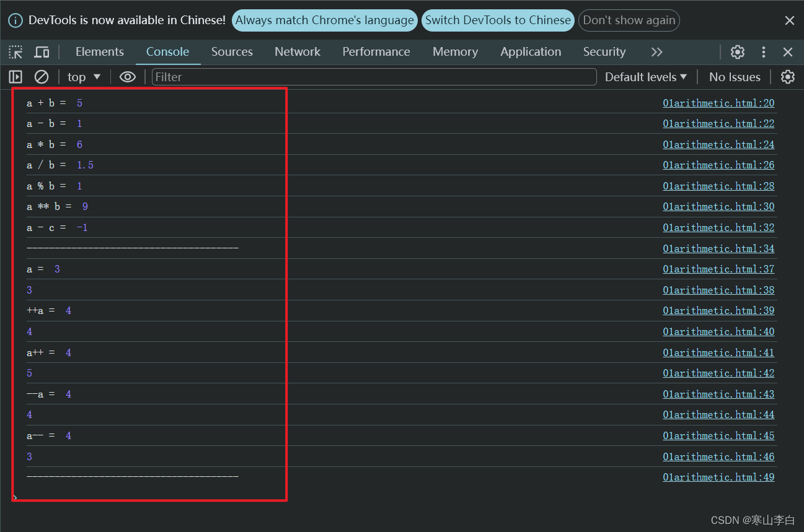Show the console sidebar panel
Screen dimensions: 804x532
pyautogui.click(x=15, y=77)
